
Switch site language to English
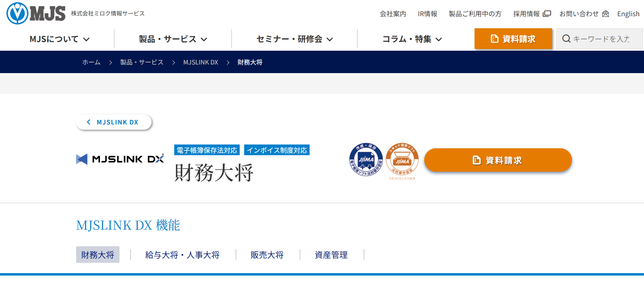pyautogui.click(x=628, y=14)
